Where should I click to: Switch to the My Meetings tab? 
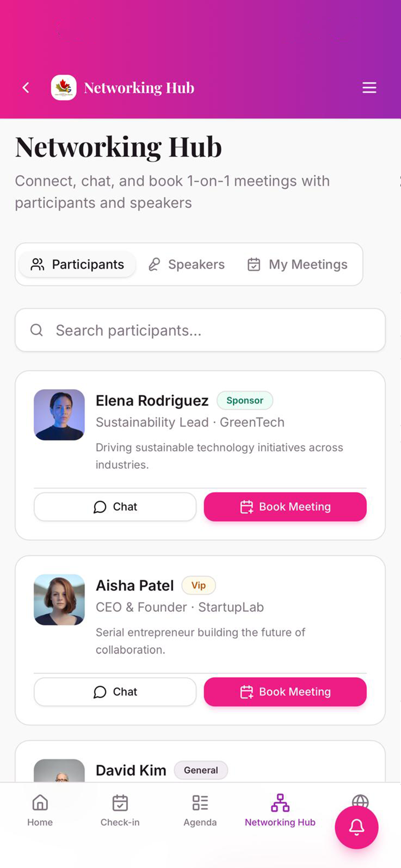point(297,265)
